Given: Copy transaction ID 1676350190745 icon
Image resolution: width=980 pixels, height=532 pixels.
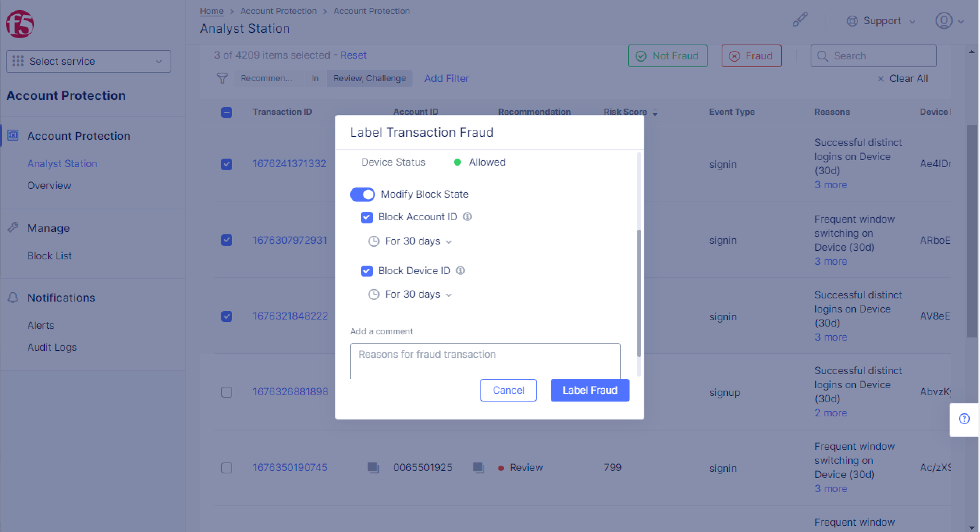Looking at the screenshot, I should [374, 468].
